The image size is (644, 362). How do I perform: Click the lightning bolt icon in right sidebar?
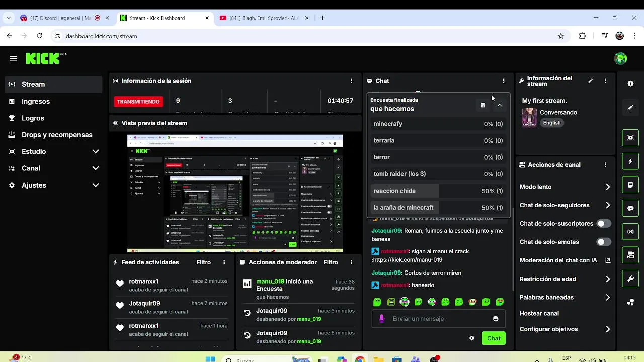pos(630,161)
